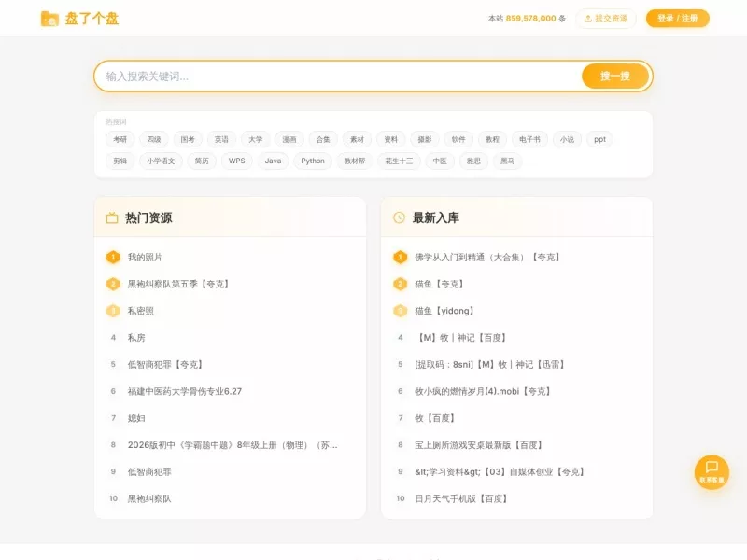Select the 国考 hot keyword tag
The image size is (747, 560).
point(188,139)
